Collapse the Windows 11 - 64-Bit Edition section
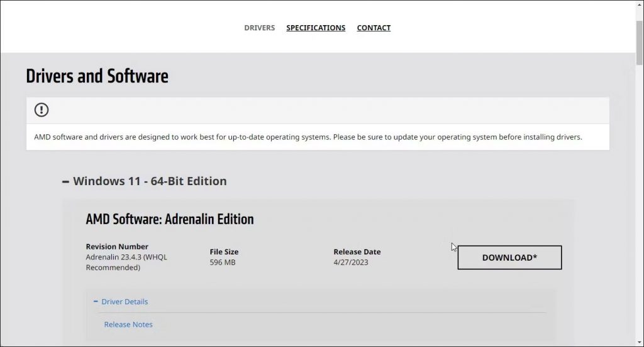 click(66, 181)
